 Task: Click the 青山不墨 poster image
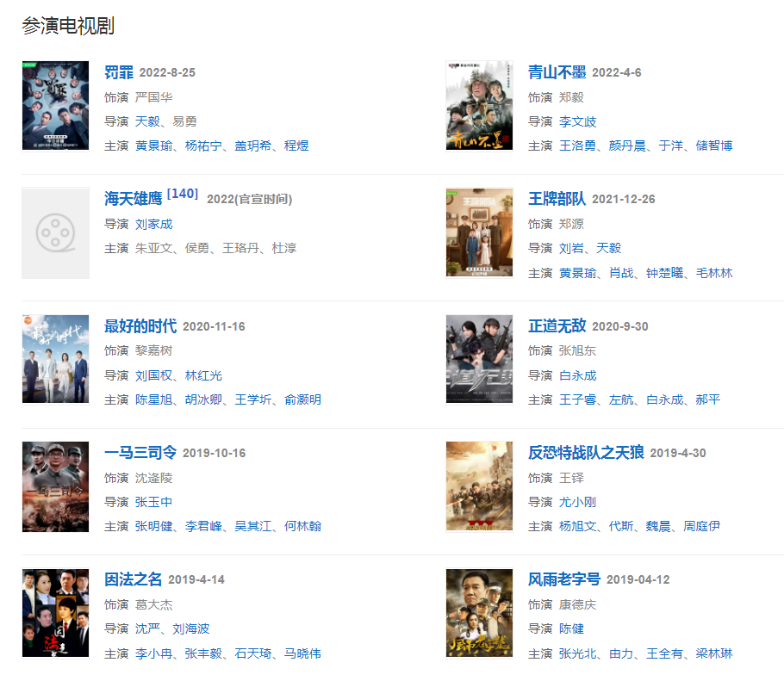(479, 106)
